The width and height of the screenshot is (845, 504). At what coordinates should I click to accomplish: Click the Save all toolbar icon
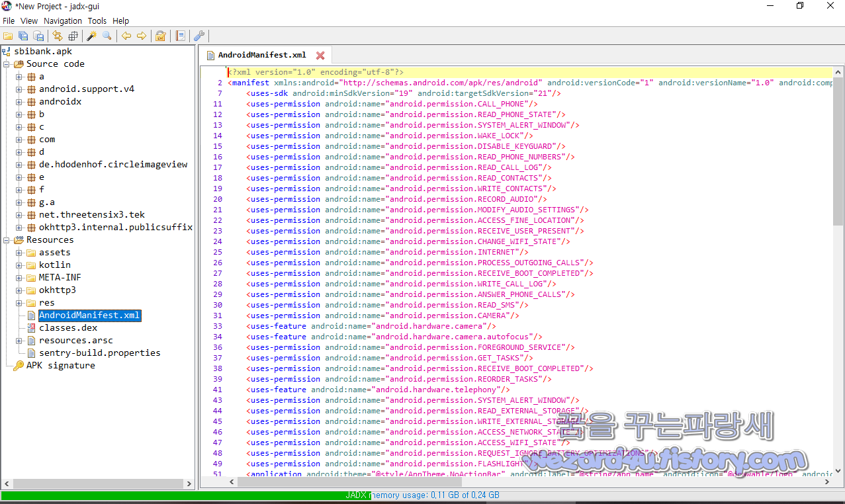[x=23, y=36]
